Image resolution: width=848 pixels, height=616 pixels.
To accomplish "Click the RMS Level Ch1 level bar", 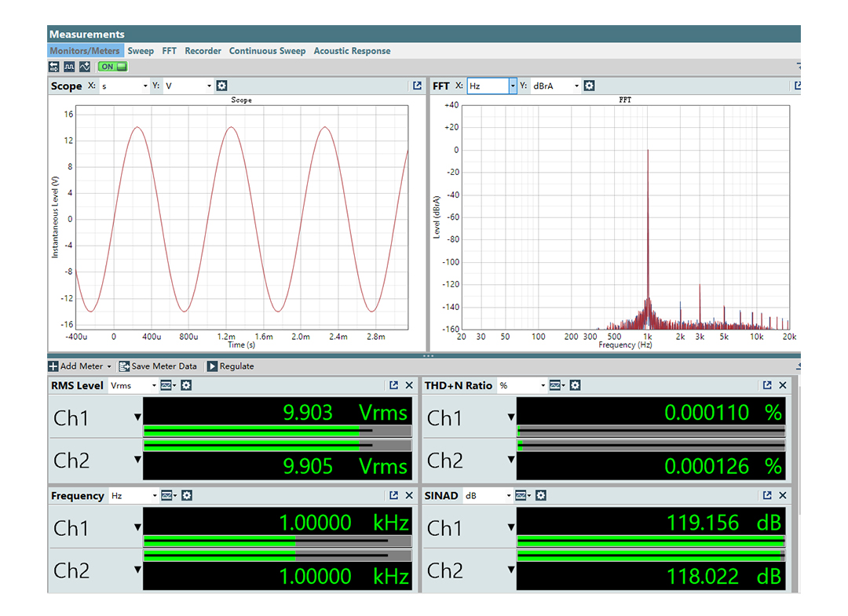I will point(277,431).
